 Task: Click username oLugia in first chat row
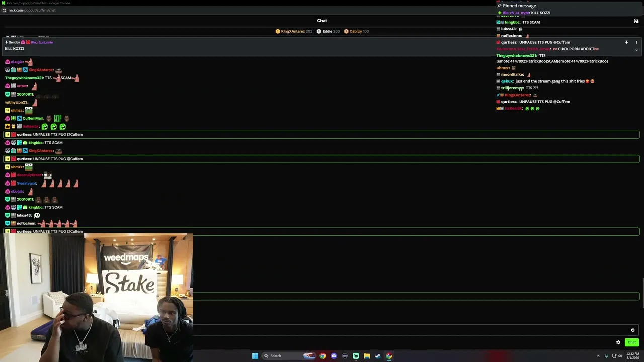click(17, 62)
